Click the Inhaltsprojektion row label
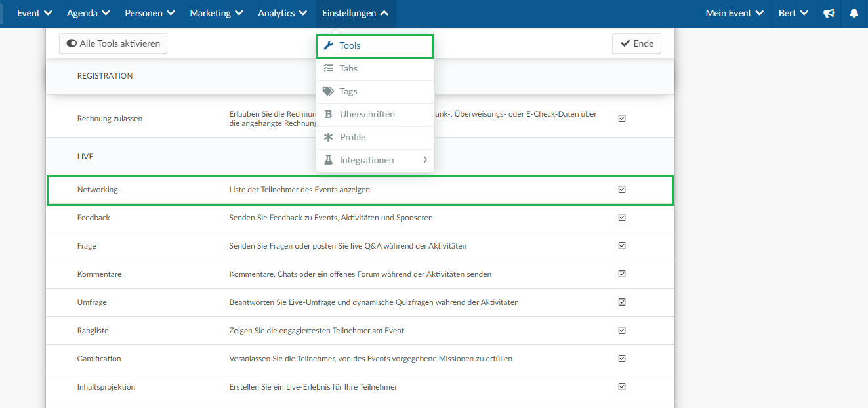 click(106, 387)
